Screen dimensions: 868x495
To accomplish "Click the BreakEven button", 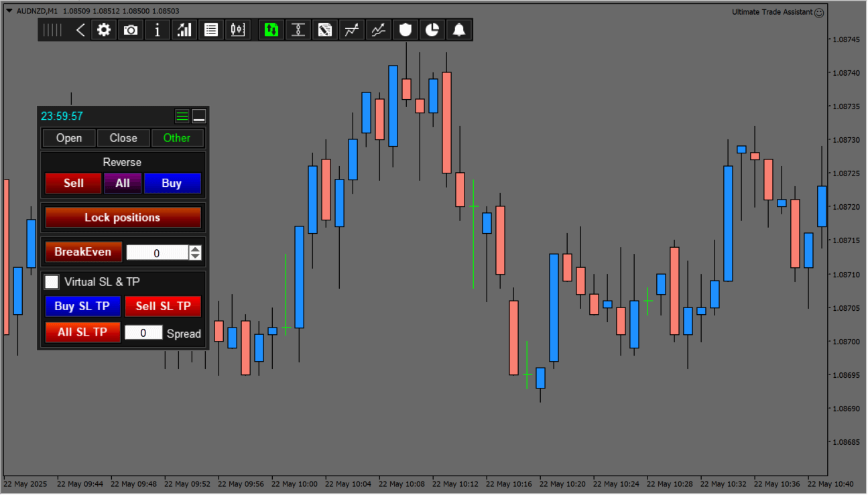I will (x=83, y=252).
